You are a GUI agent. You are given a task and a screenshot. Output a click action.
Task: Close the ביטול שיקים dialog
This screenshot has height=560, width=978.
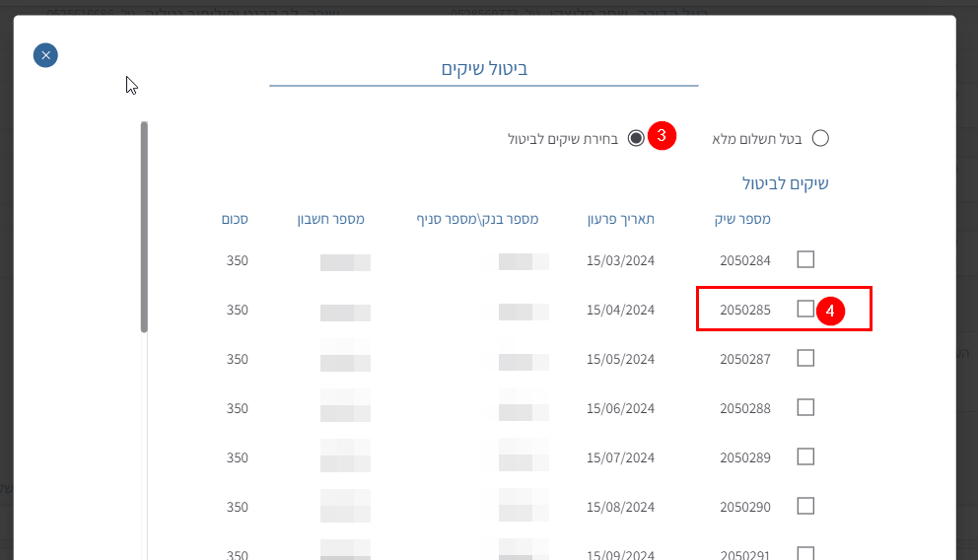45,55
